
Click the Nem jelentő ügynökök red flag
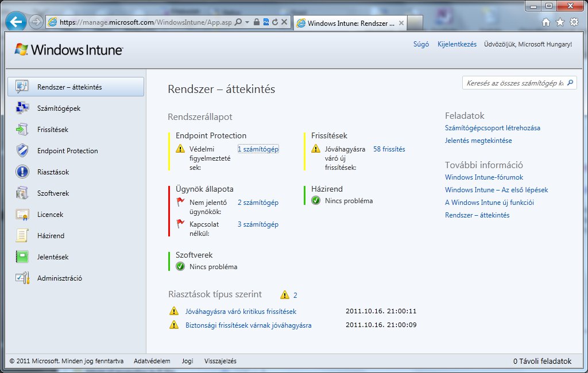[x=180, y=202]
